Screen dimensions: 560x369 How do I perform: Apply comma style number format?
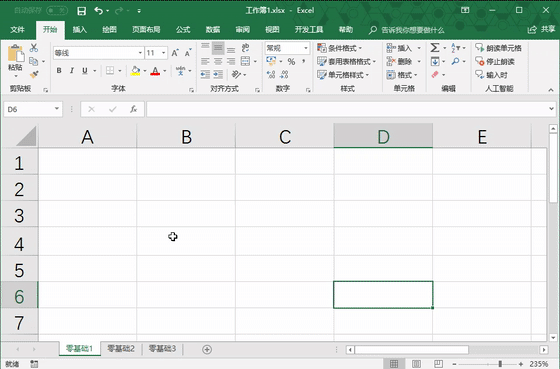coord(304,61)
